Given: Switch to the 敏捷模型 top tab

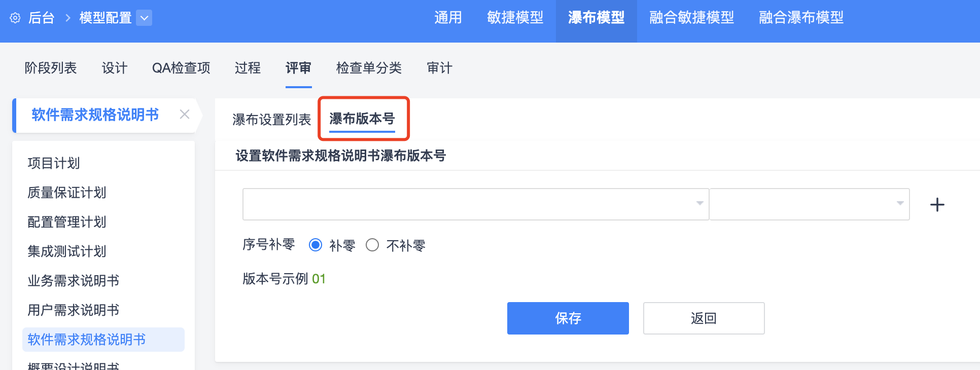Looking at the screenshot, I should click(x=515, y=18).
